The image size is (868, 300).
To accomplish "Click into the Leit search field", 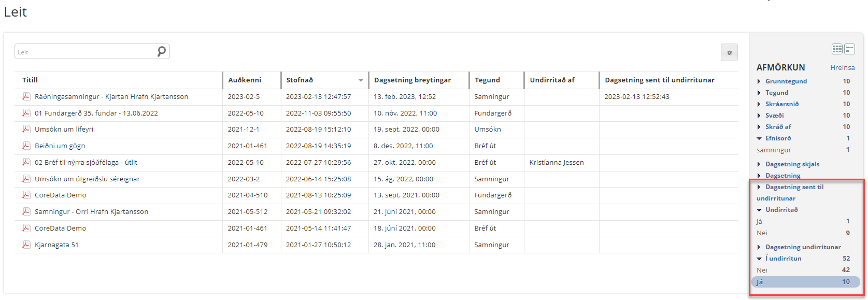I will tap(86, 52).
